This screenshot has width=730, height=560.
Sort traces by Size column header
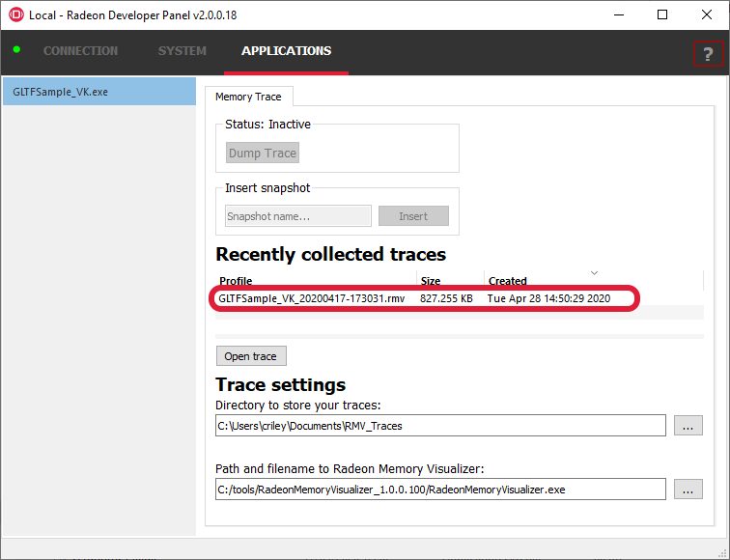[449, 281]
